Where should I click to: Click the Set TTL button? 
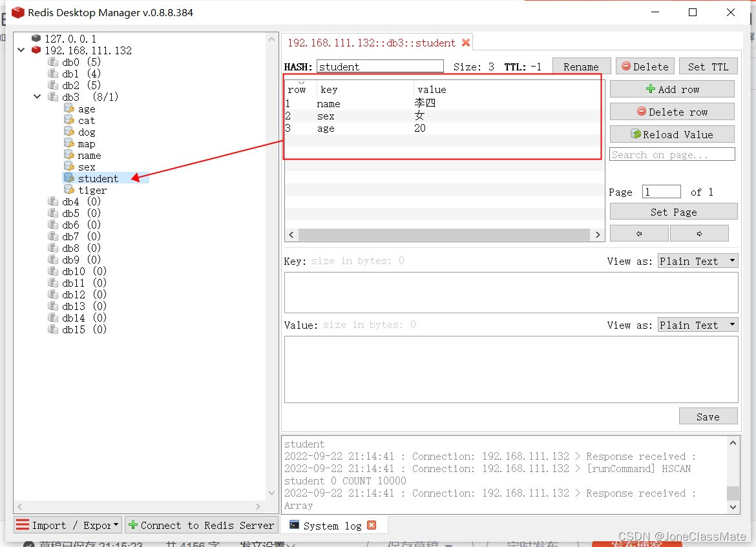coord(708,67)
